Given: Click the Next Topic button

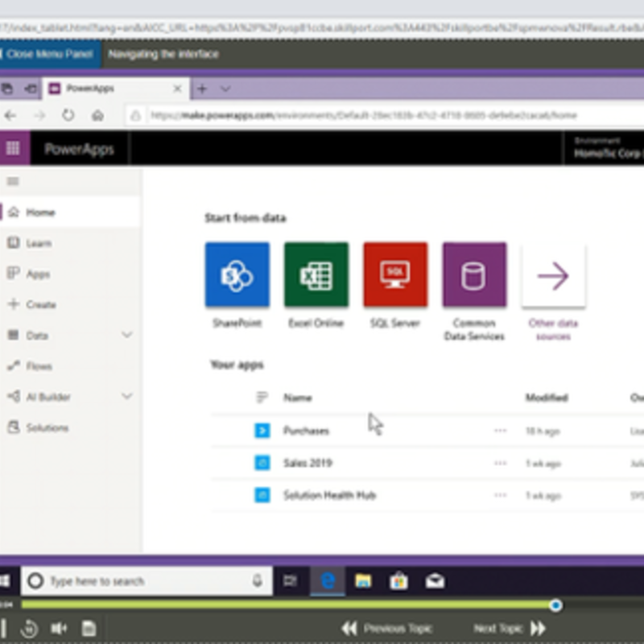Looking at the screenshot, I should pyautogui.click(x=510, y=628).
